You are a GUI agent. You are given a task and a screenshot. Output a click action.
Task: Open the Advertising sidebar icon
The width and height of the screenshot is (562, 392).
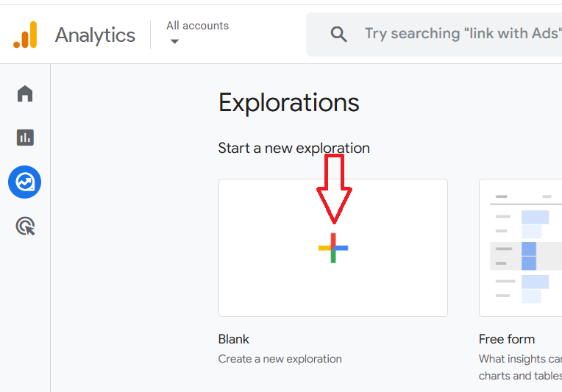(25, 226)
